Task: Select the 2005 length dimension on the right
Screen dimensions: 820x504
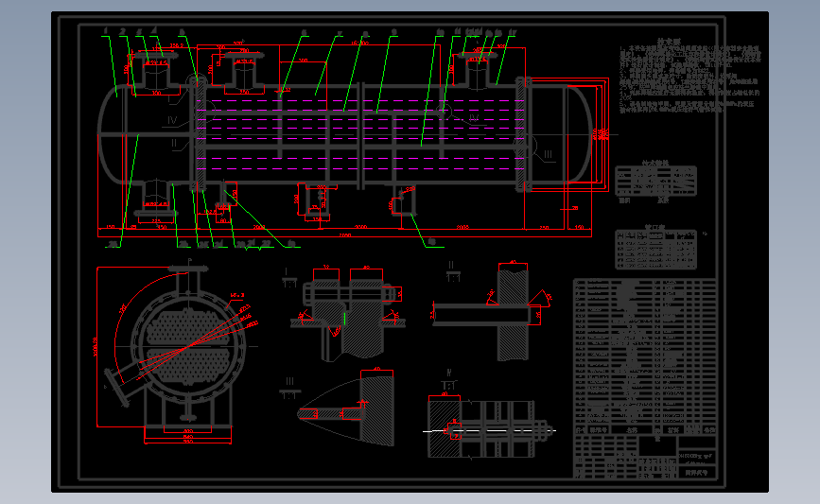Action: [462, 227]
